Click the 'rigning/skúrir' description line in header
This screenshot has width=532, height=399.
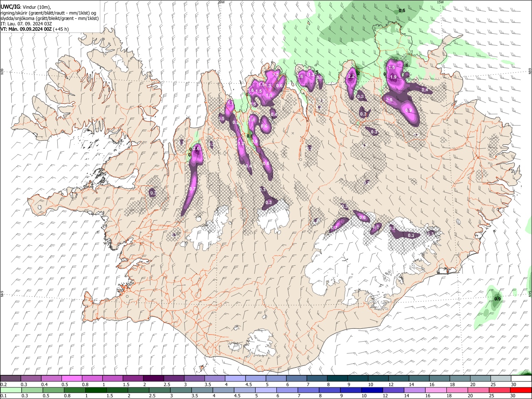48,13
